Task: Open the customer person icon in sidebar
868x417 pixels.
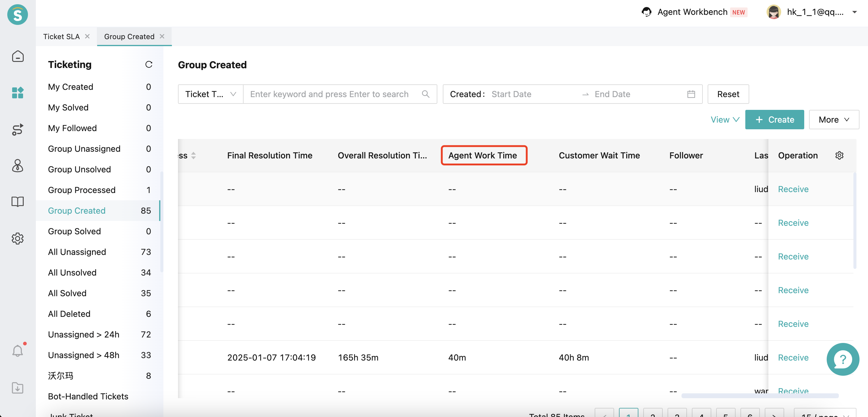Action: [18, 166]
